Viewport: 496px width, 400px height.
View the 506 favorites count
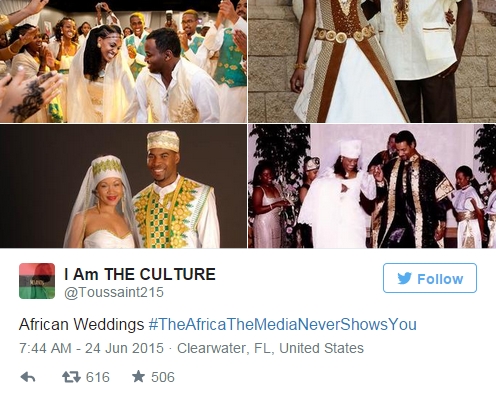pos(163,377)
